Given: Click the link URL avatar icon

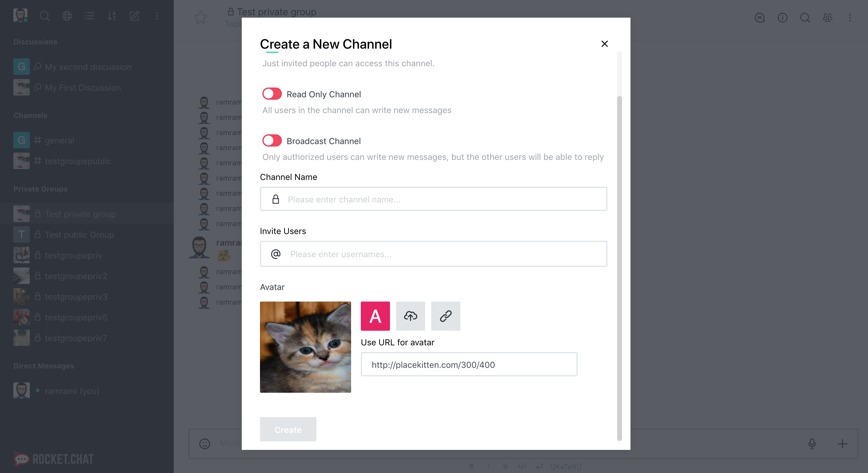Looking at the screenshot, I should 446,316.
